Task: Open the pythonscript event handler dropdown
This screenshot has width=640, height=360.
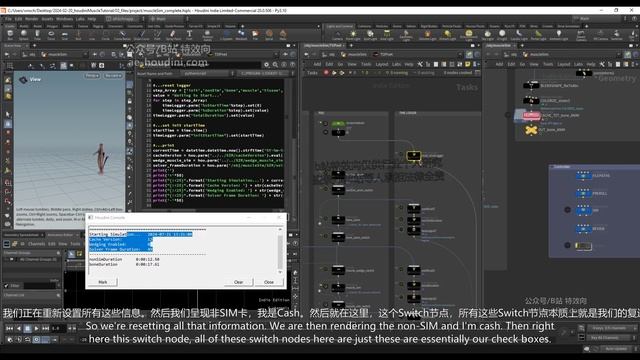Action: point(207,73)
